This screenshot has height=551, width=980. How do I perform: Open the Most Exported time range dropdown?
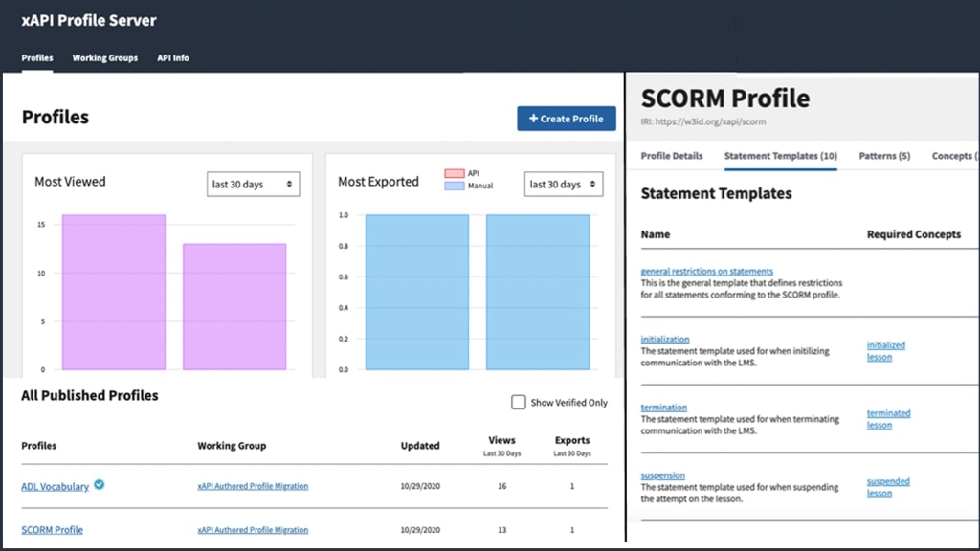[564, 184]
